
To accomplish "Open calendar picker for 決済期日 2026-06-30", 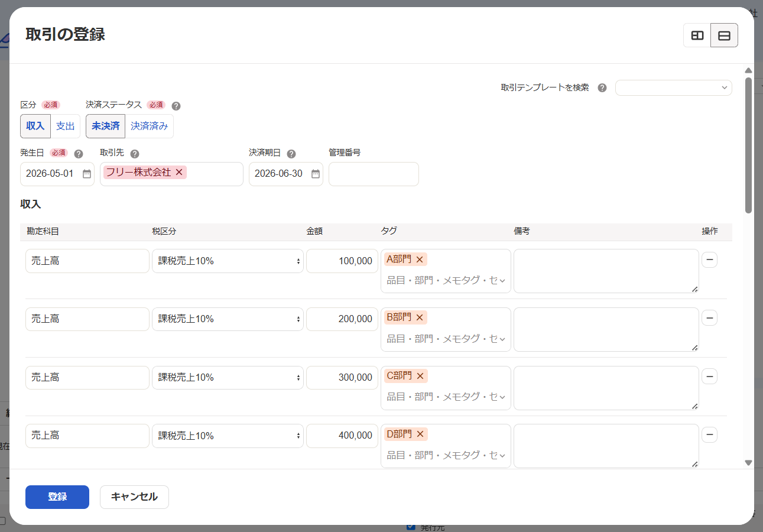I will (316, 174).
